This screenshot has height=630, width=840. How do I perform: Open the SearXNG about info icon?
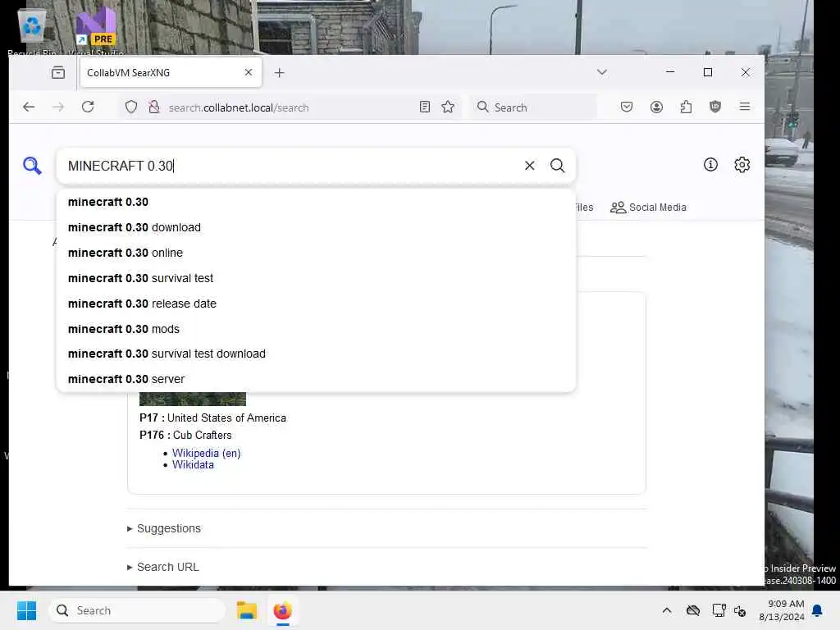710,164
